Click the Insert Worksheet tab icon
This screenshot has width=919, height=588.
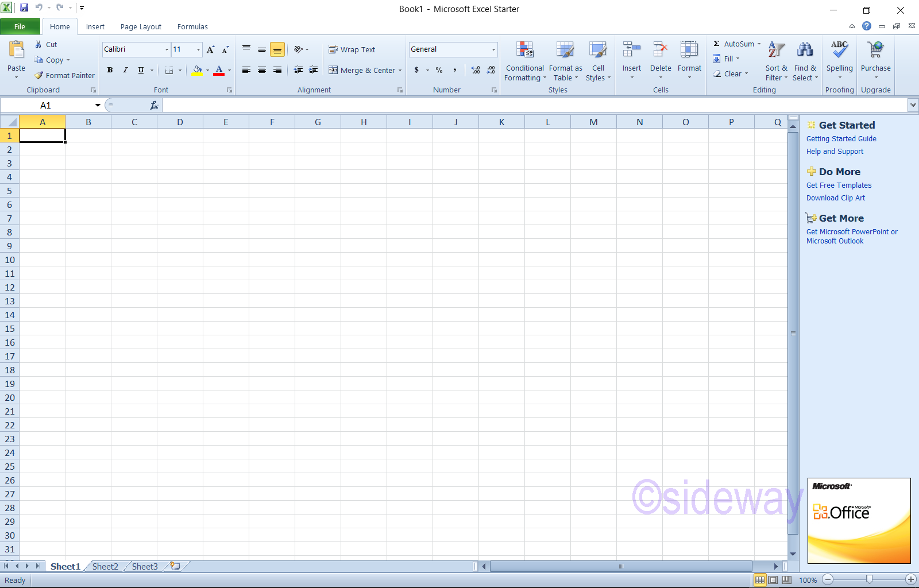pyautogui.click(x=175, y=566)
